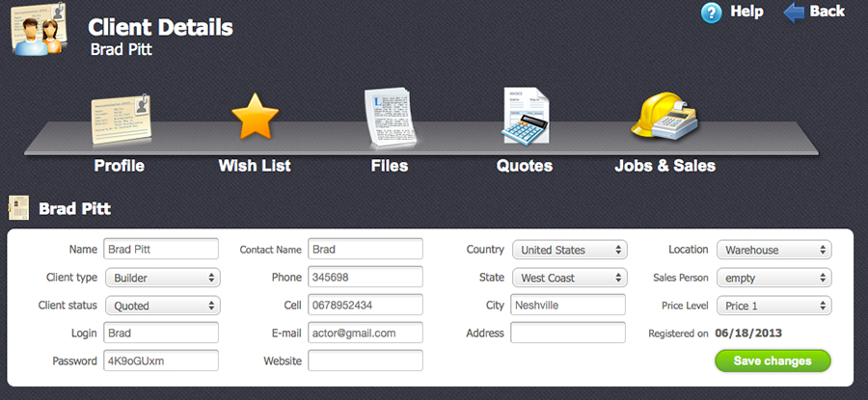
Task: Switch to the Wish List tab label
Action: click(255, 166)
